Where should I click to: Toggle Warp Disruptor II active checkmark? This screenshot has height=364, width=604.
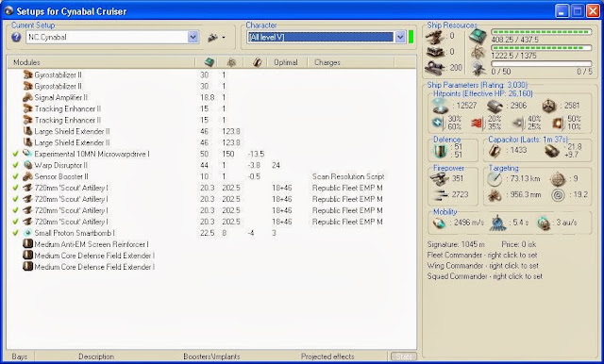coord(15,165)
